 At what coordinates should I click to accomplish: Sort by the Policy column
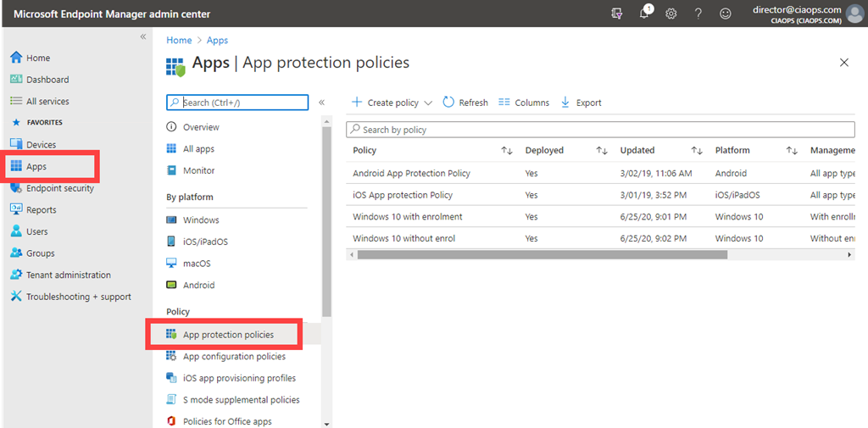click(x=507, y=151)
